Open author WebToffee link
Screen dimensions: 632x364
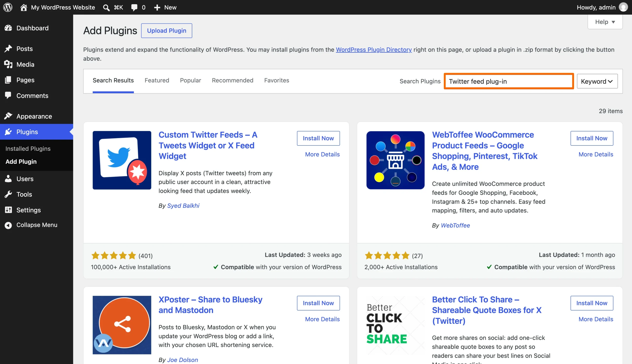click(455, 225)
